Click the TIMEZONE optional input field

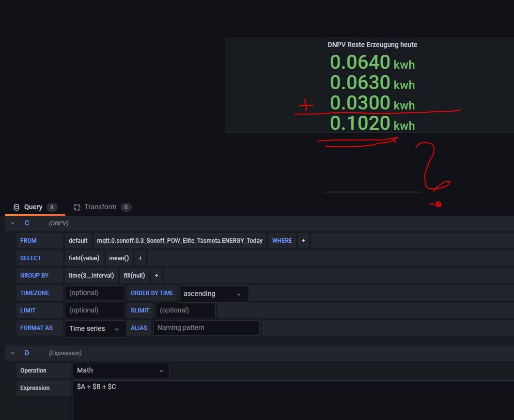95,293
